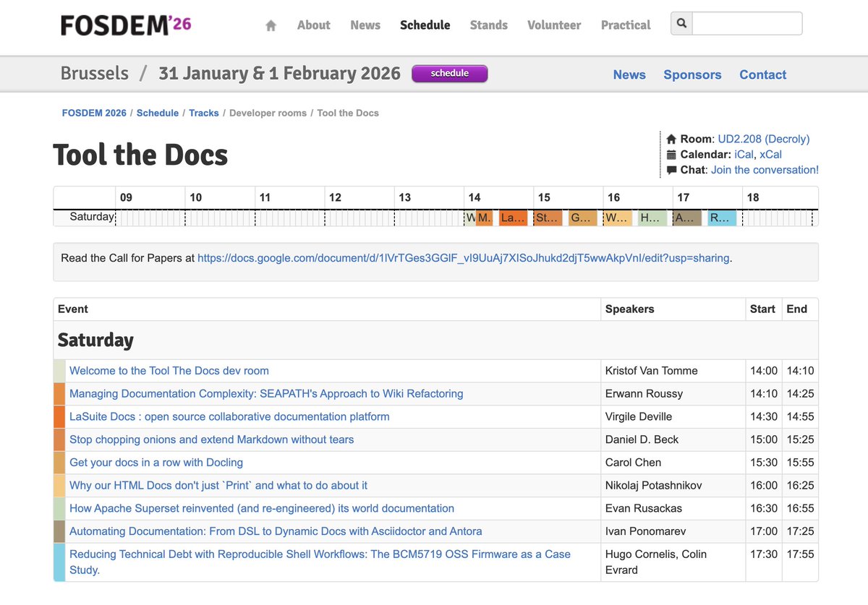Click the calendar icon beside Calendar
This screenshot has width=868, height=605.
pyautogui.click(x=671, y=154)
